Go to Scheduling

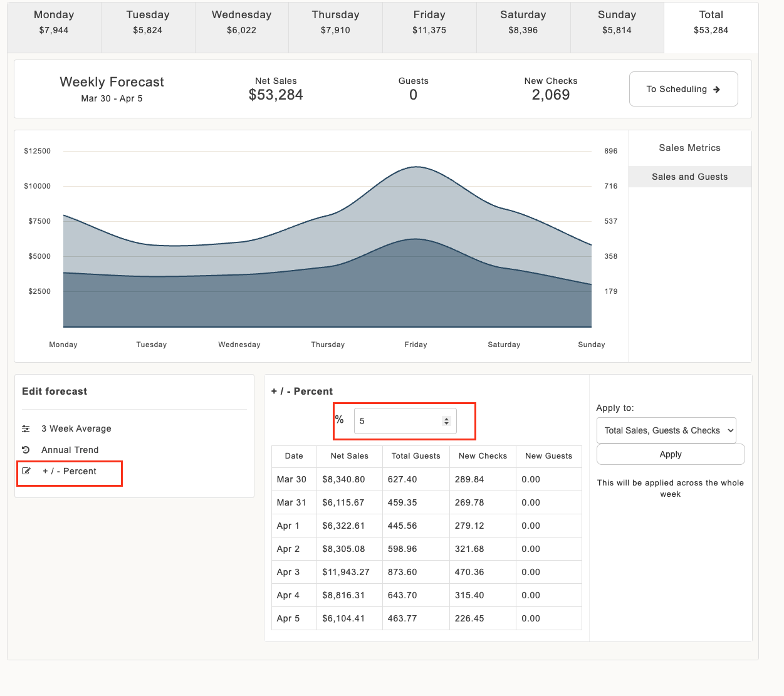coord(683,89)
